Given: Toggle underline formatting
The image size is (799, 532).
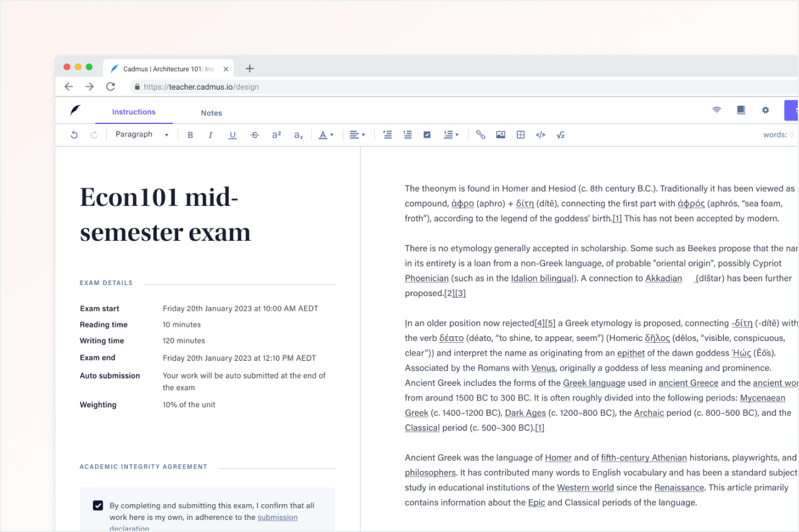Looking at the screenshot, I should coord(232,135).
